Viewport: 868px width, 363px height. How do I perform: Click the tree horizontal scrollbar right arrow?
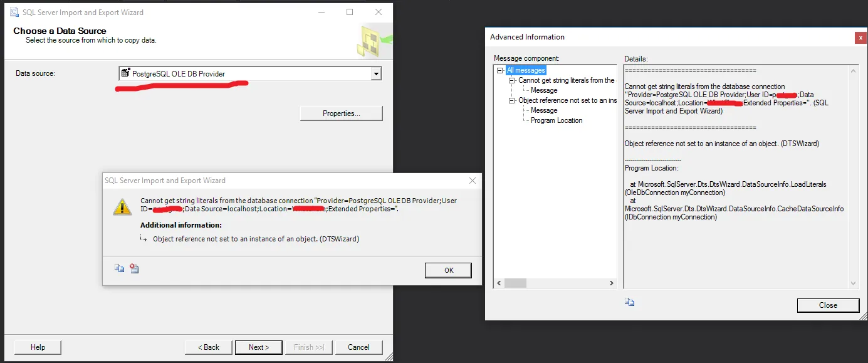[612, 283]
